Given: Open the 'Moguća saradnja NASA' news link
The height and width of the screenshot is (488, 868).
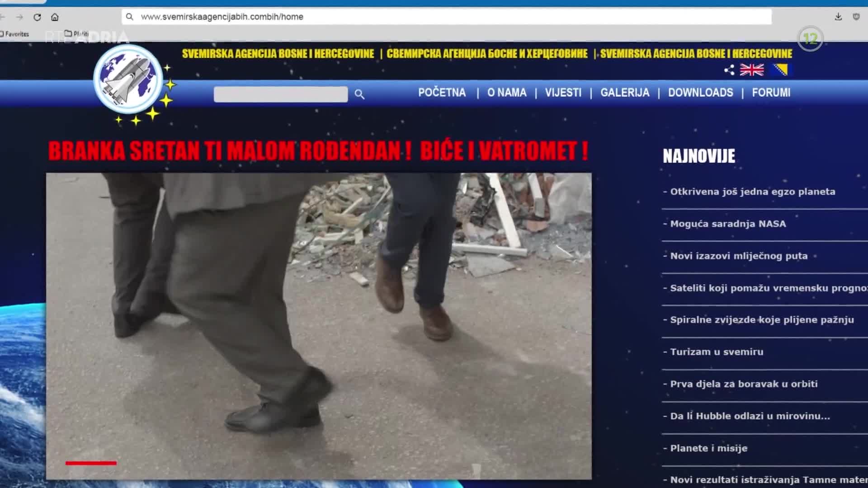Looking at the screenshot, I should (x=728, y=224).
